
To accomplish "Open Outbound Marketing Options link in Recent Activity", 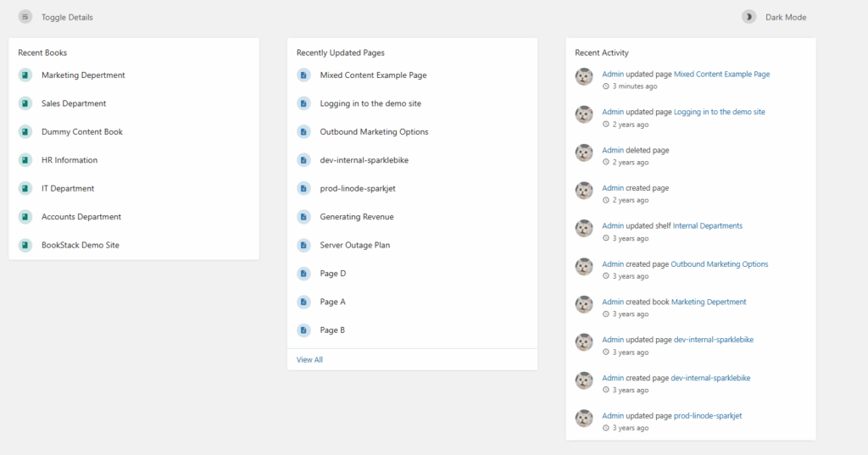I will click(719, 264).
